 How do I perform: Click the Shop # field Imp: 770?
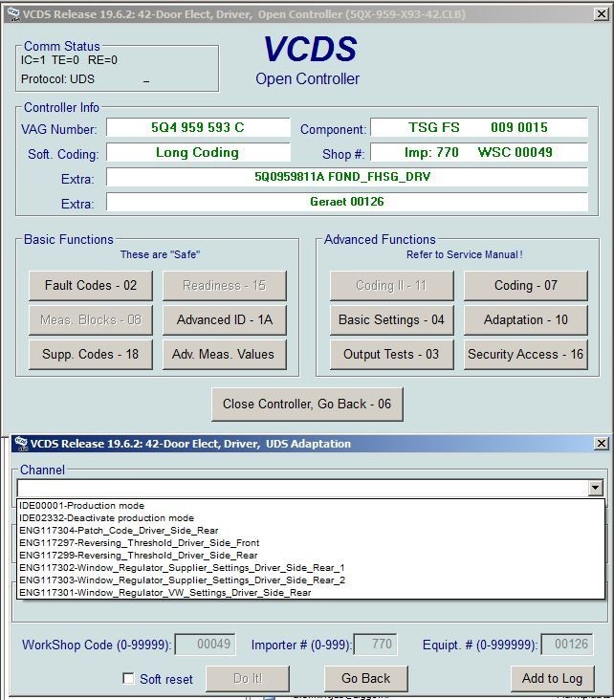pyautogui.click(x=479, y=153)
